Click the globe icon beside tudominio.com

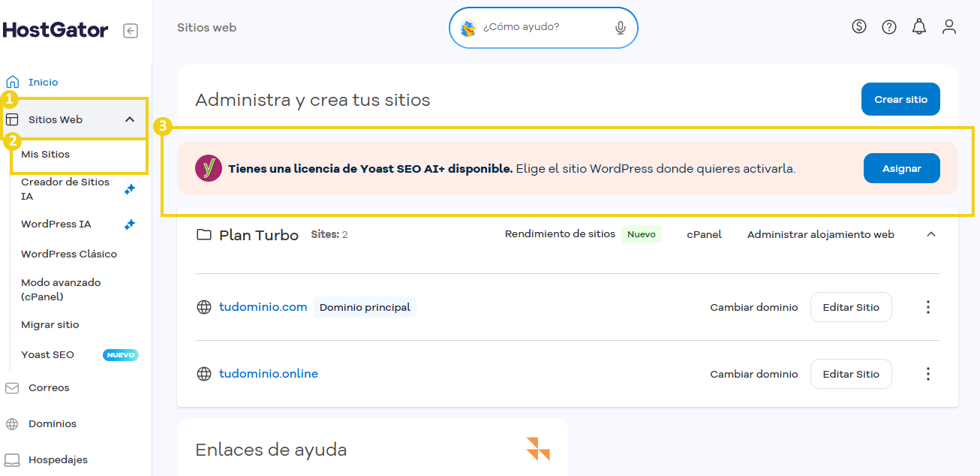(x=204, y=307)
